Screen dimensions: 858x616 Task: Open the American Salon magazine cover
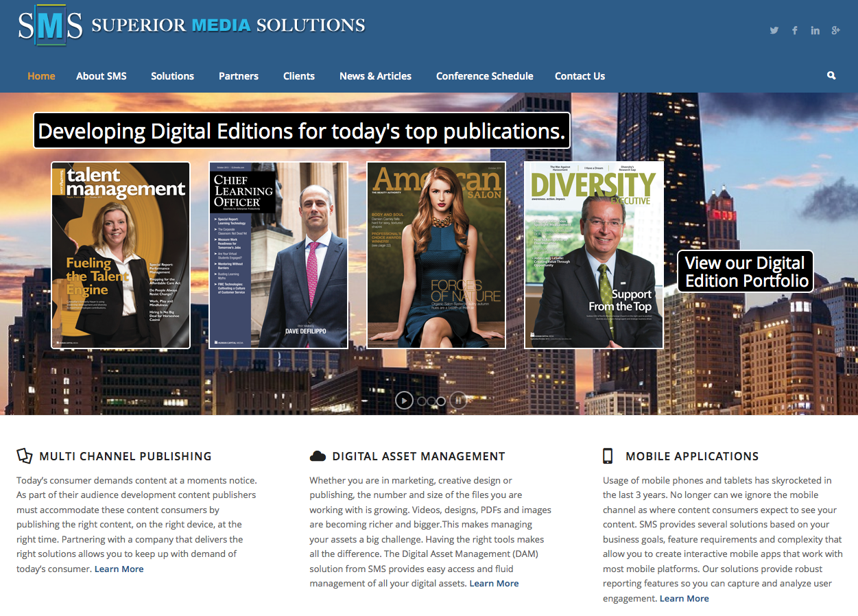click(x=436, y=255)
